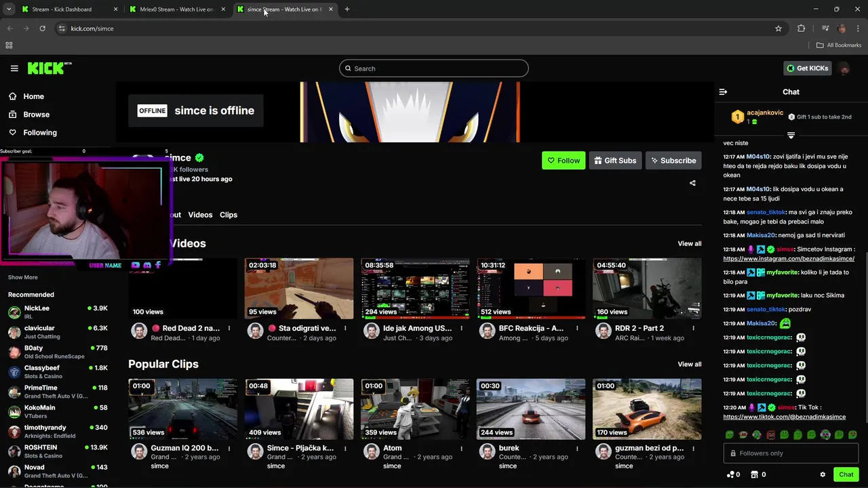Go back in browser history
This screenshot has height=488, width=868.
click(9, 28)
